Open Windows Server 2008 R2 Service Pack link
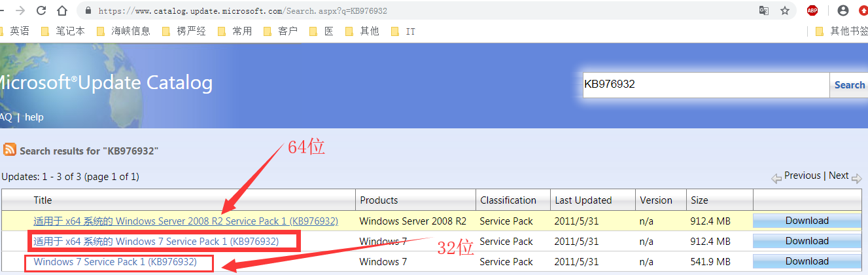 [186, 221]
